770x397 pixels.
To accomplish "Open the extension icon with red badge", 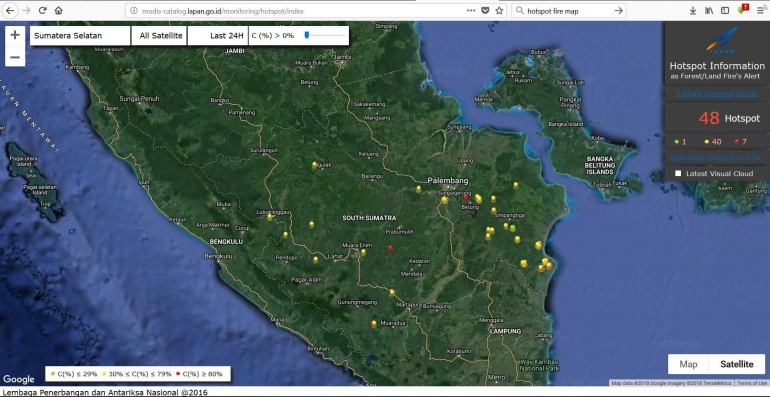I will 742,10.
